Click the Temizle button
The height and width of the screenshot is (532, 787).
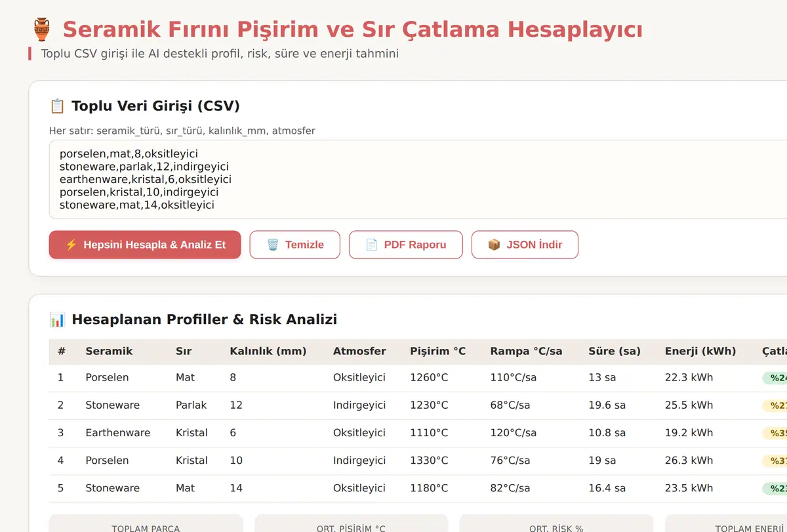[295, 245]
